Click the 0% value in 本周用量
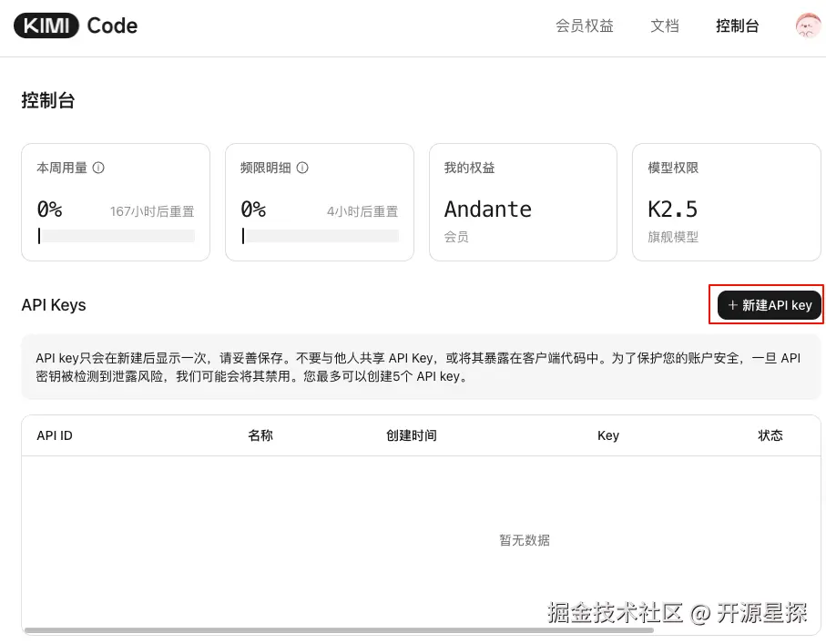Viewport: 826px width, 644px height. pyautogui.click(x=49, y=210)
